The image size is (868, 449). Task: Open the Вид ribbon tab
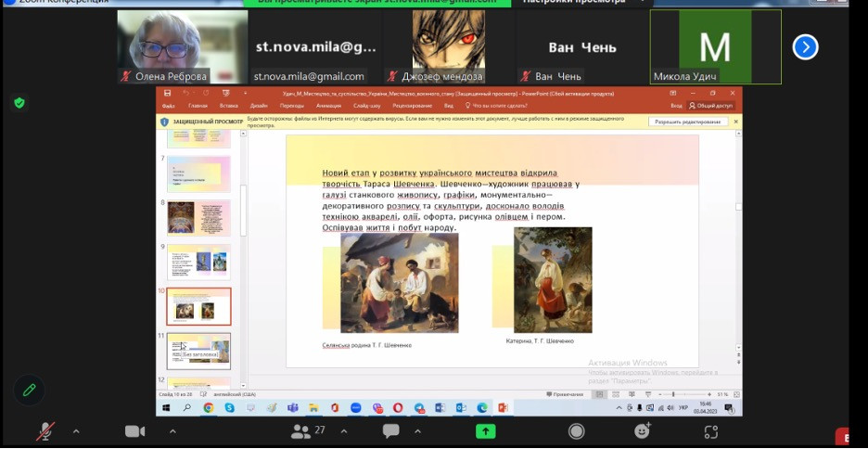[449, 106]
